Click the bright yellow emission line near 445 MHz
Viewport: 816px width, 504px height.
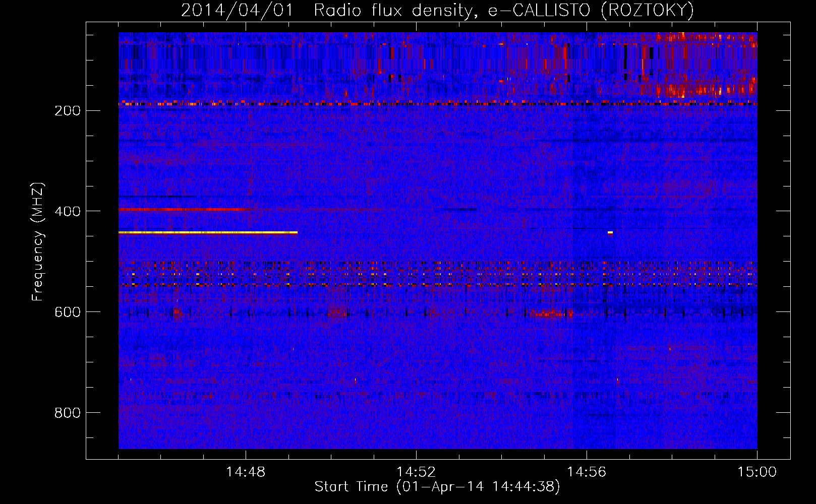[208, 232]
